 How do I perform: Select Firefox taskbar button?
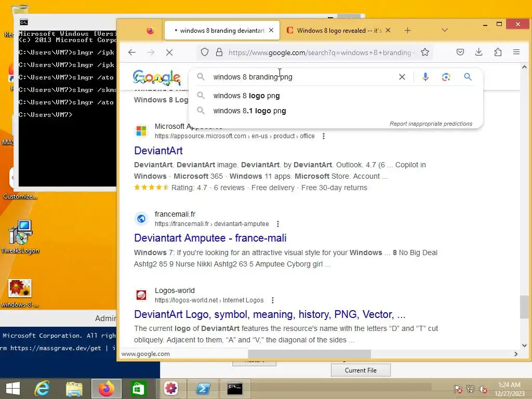click(x=106, y=389)
